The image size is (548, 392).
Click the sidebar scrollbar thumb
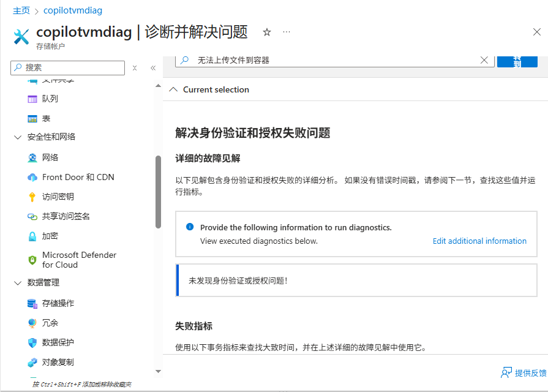158,192
